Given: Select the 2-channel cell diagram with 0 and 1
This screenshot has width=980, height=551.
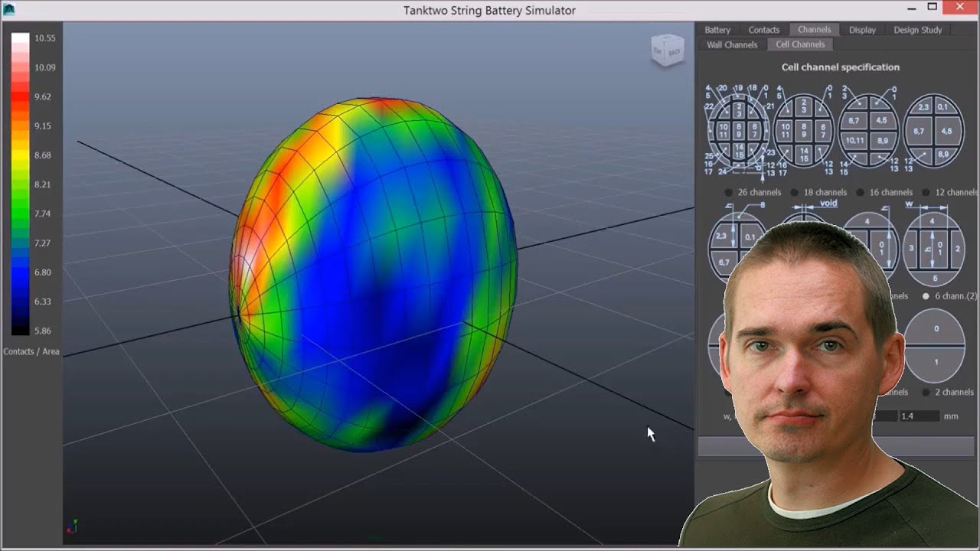Looking at the screenshot, I should 935,346.
